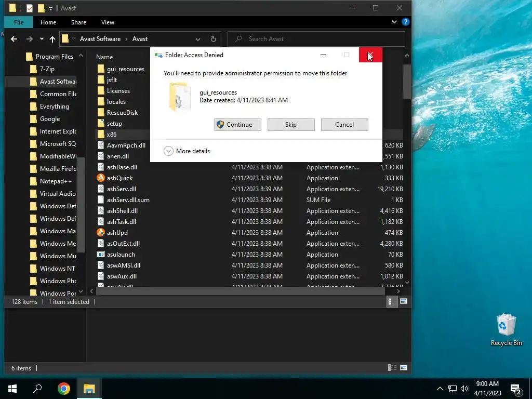Switch to the Share ribbon tab
The image size is (532, 399).
[x=78, y=22]
